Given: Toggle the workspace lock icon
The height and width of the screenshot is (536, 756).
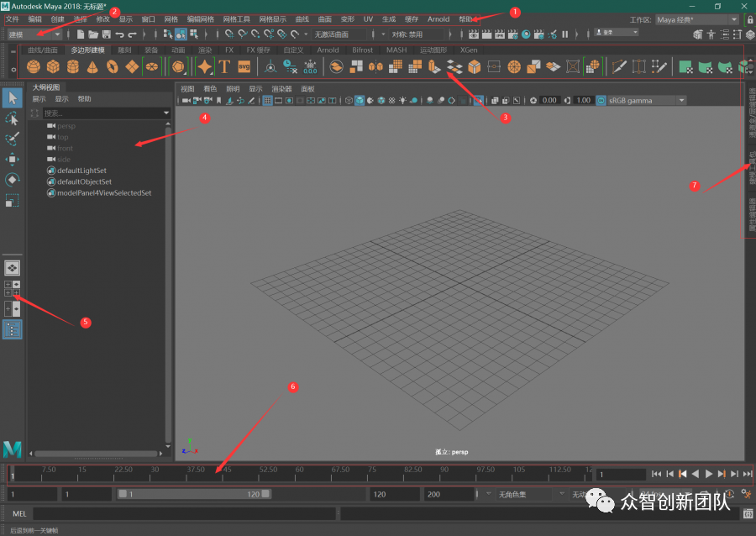Looking at the screenshot, I should (x=749, y=19).
